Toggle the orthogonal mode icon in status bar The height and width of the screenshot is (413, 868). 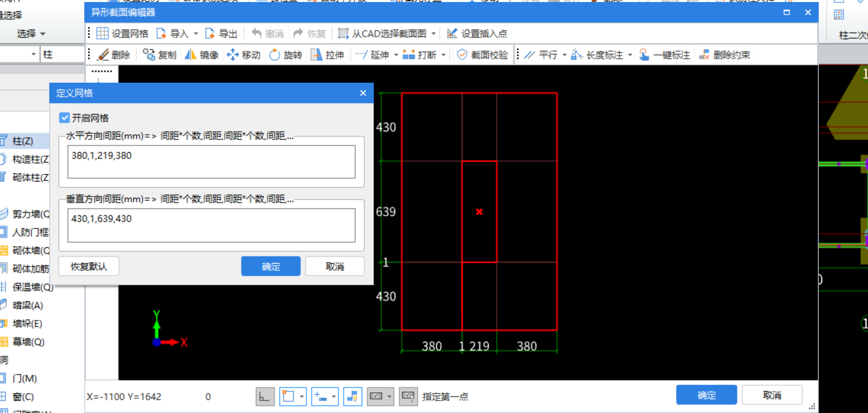(x=265, y=397)
